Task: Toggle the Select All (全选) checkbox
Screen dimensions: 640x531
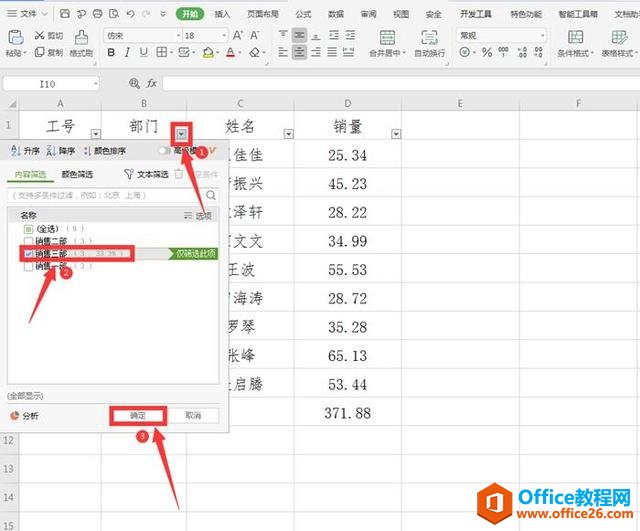Action: (x=28, y=229)
